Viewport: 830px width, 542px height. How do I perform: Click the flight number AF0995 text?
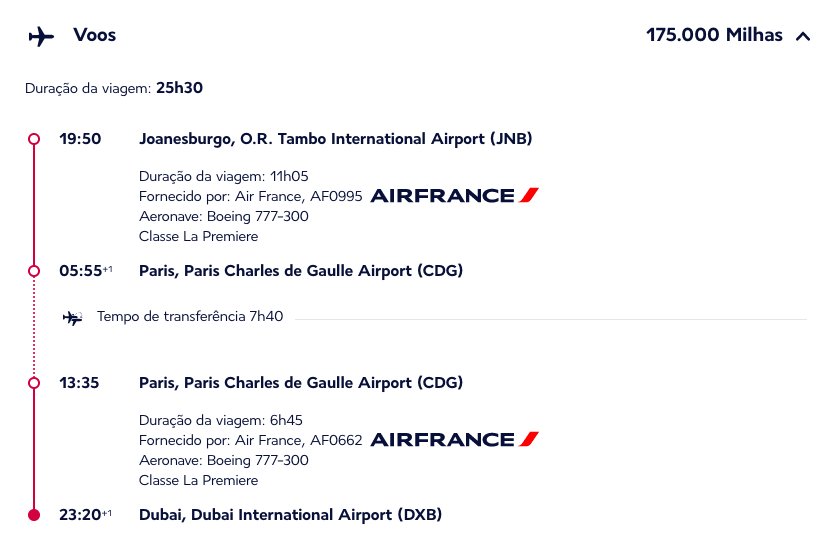coord(336,196)
